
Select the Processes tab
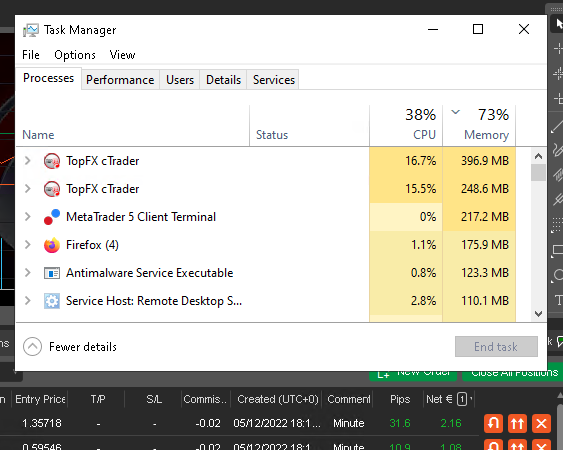(48, 78)
